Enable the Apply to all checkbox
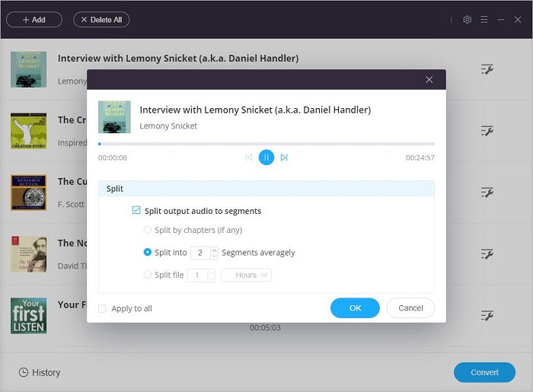This screenshot has height=392, width=533. point(102,308)
